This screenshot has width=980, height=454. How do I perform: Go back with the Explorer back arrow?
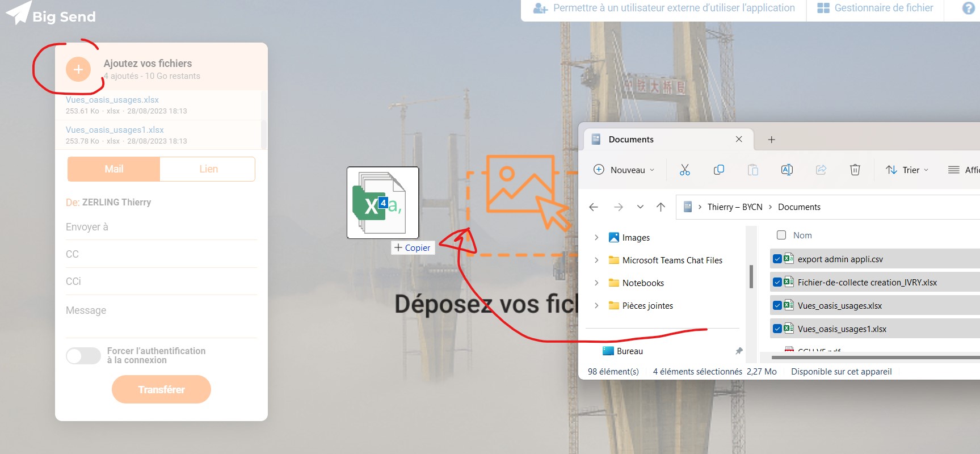click(594, 207)
